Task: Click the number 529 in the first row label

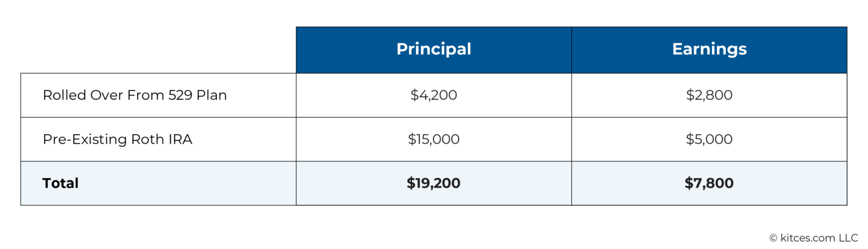Action: (181, 95)
